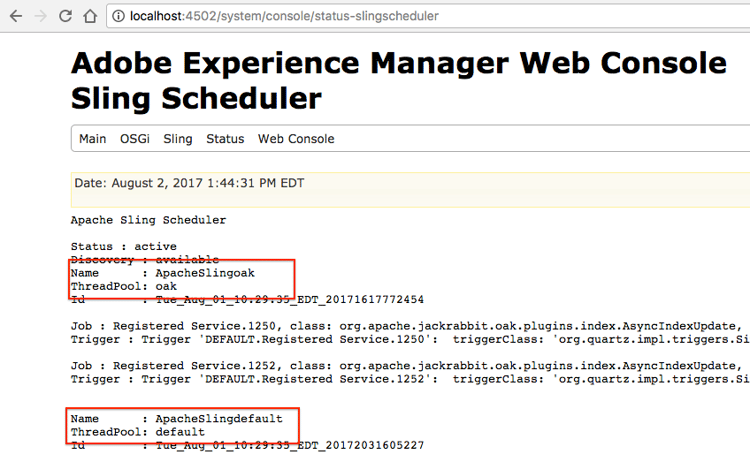Screen dimensions: 750x462
Task: Click the ApacheSlingdefault name text
Action: (x=219, y=419)
